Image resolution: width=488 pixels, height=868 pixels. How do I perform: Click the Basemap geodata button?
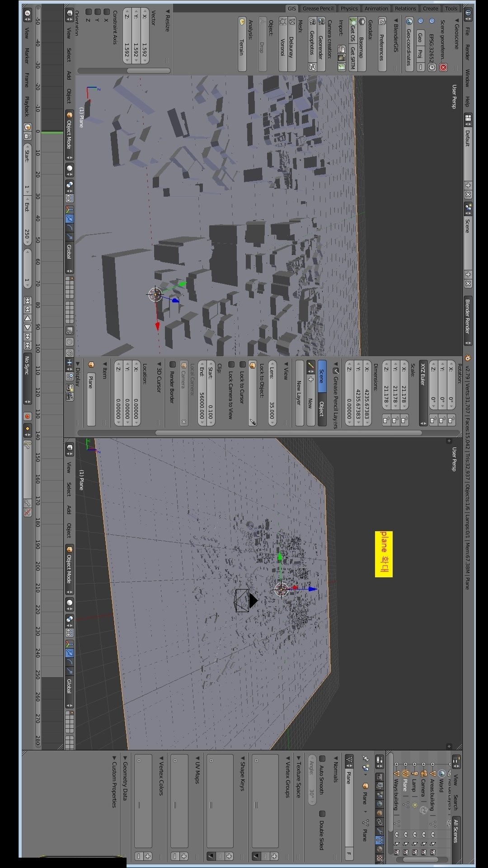pos(361,44)
